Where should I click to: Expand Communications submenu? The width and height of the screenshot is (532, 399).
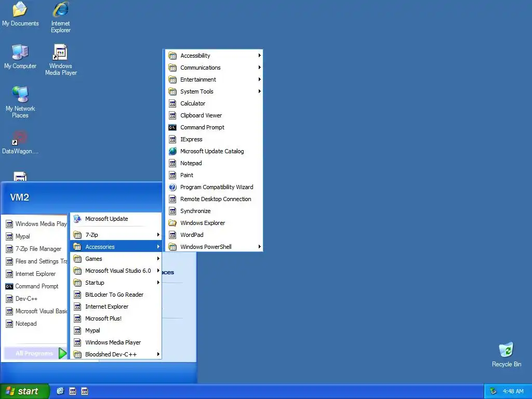(x=214, y=68)
